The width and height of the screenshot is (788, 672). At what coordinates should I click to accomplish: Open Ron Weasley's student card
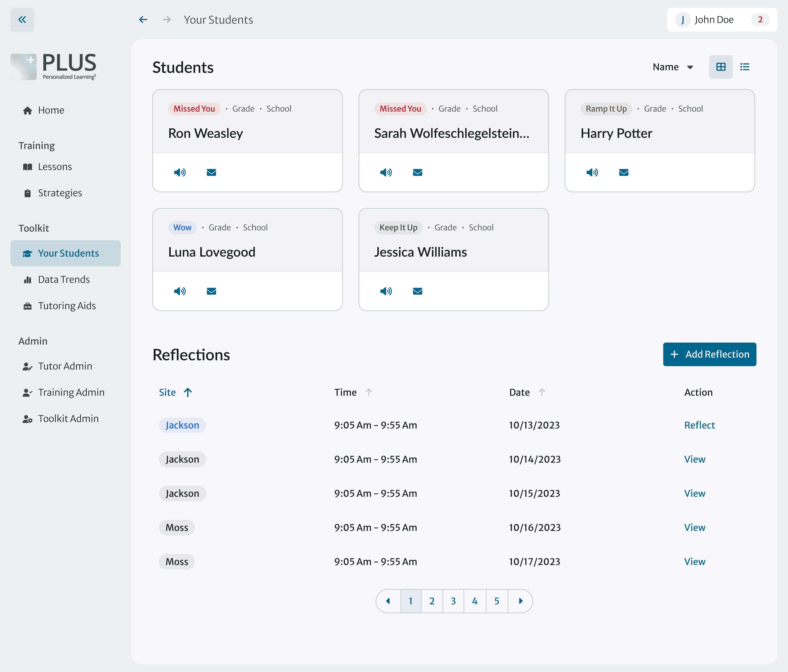click(x=247, y=141)
